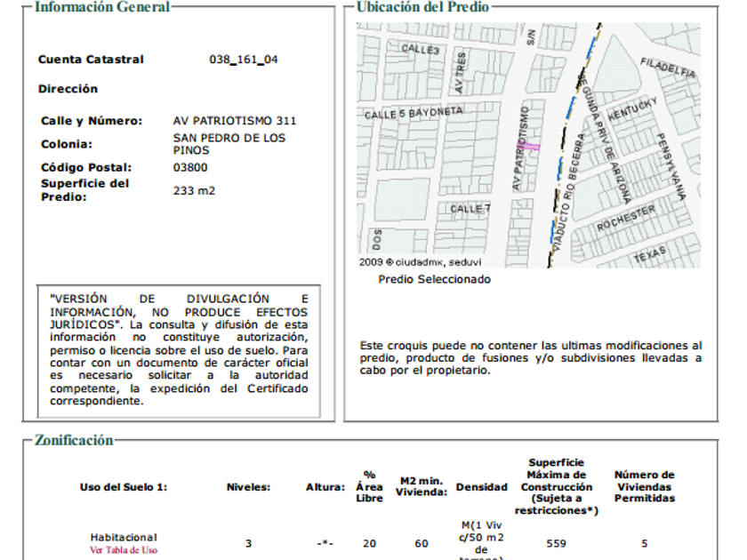Viewport: 747px width, 560px height.
Task: Select the Niveles value 3
Action: (248, 544)
